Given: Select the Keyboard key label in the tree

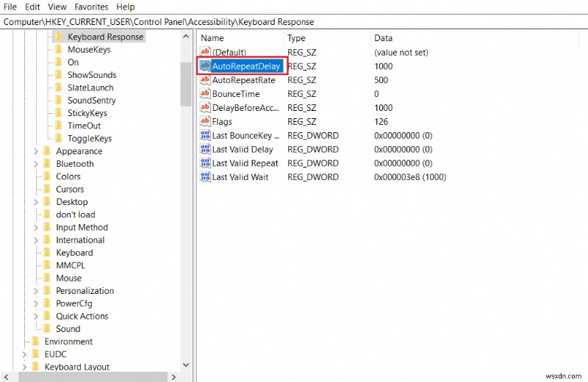Looking at the screenshot, I should 74,253.
